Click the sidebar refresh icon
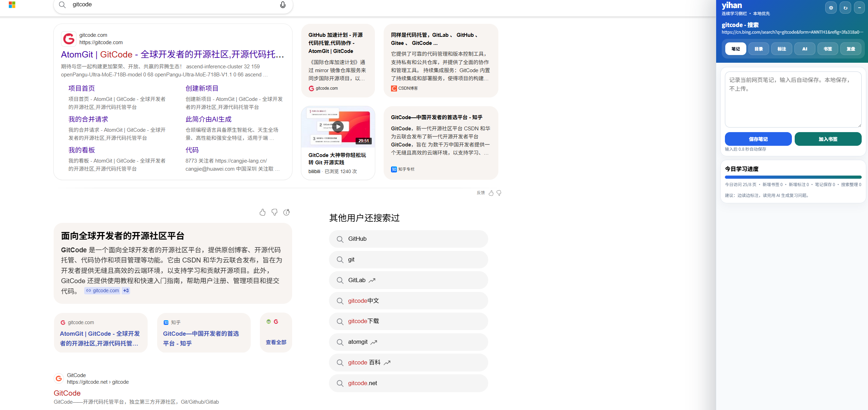868x410 pixels. click(845, 8)
